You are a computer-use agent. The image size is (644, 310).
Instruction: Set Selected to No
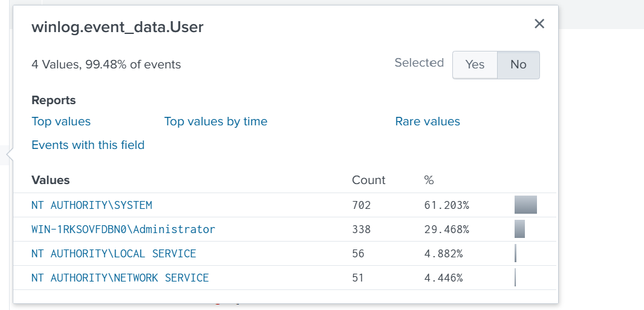518,65
